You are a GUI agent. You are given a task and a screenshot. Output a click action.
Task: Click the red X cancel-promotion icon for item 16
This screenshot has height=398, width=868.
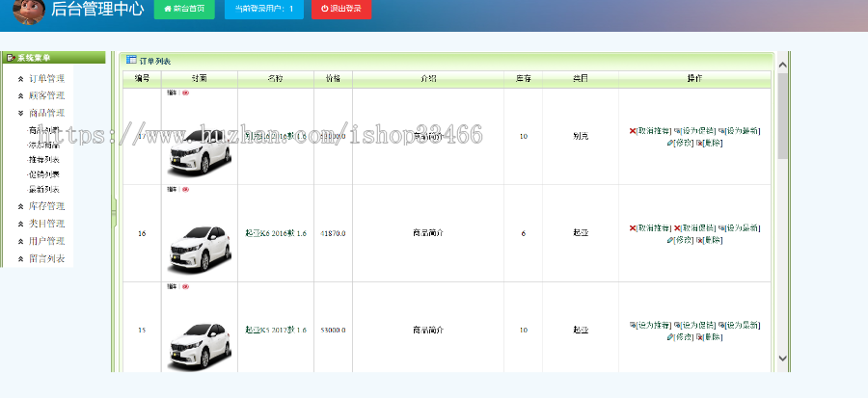(676, 227)
